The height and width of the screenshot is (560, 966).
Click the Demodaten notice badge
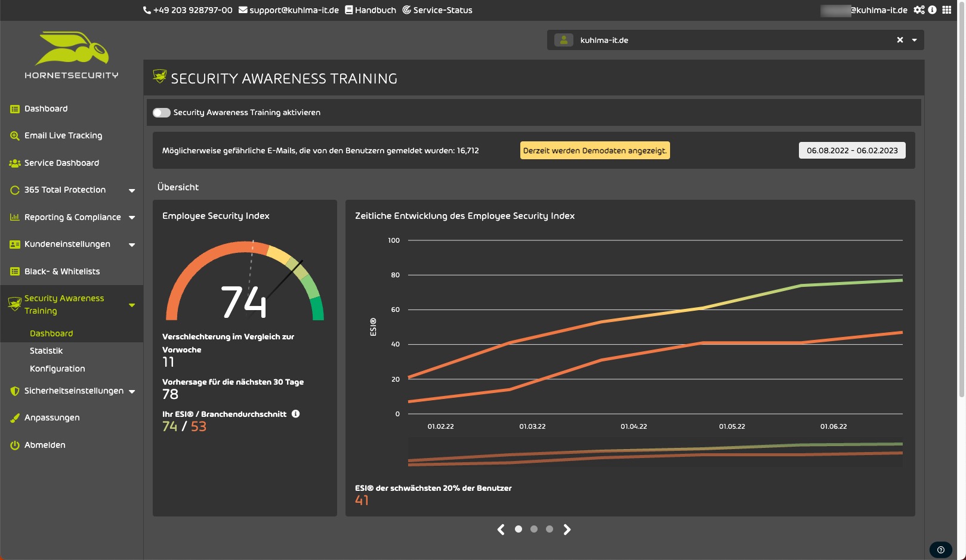coord(595,150)
